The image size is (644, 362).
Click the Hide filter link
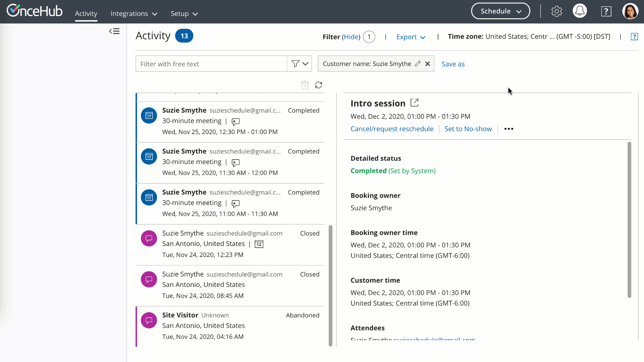click(351, 37)
